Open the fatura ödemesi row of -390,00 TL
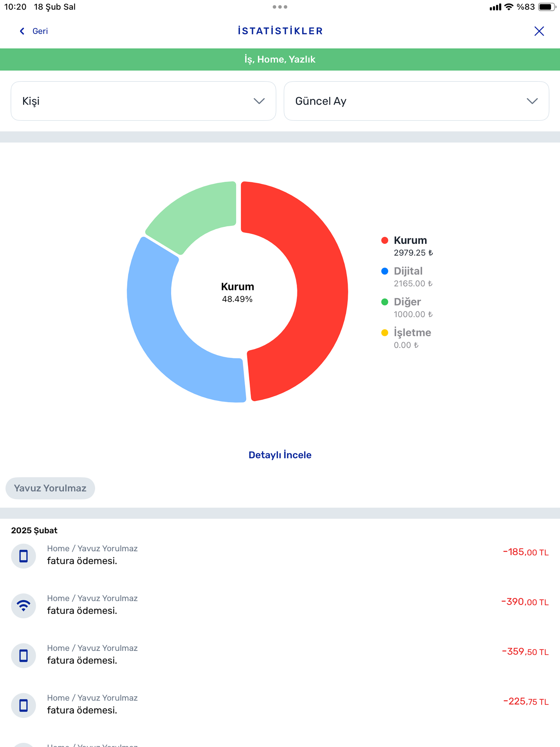The image size is (560, 747). [x=280, y=606]
